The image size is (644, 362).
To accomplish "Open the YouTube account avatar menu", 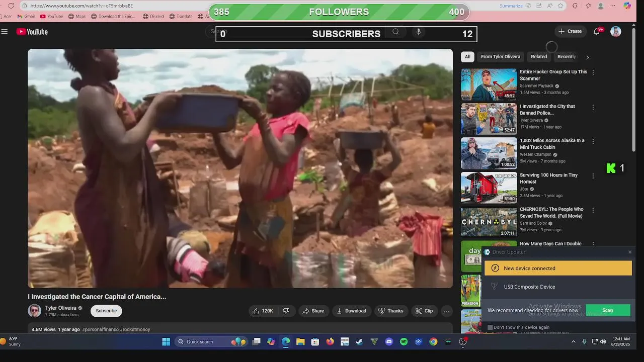I will click(x=616, y=32).
